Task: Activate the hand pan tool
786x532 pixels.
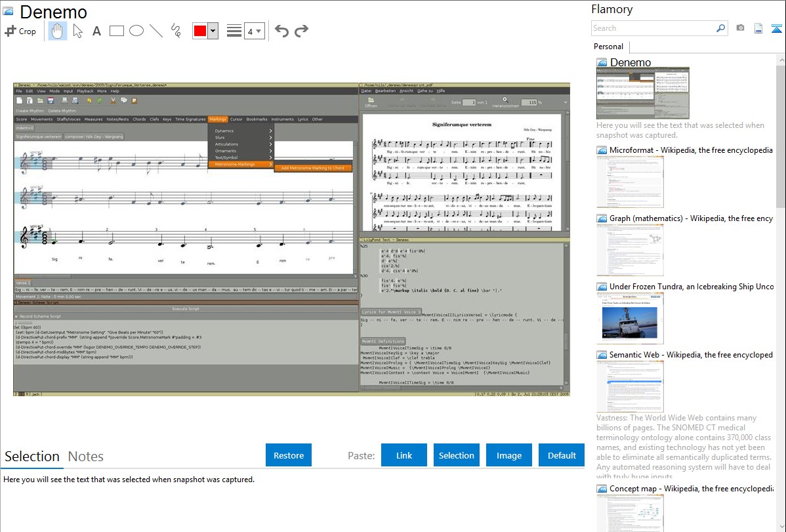Action: 57,31
